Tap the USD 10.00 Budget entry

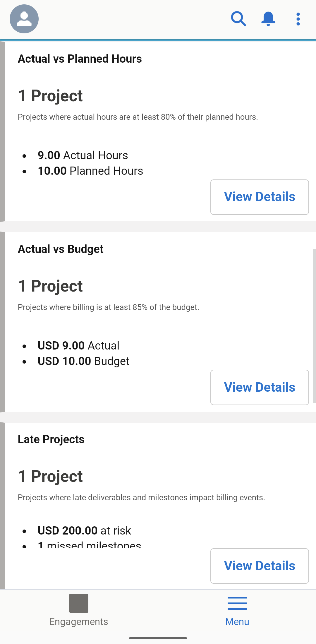(83, 361)
